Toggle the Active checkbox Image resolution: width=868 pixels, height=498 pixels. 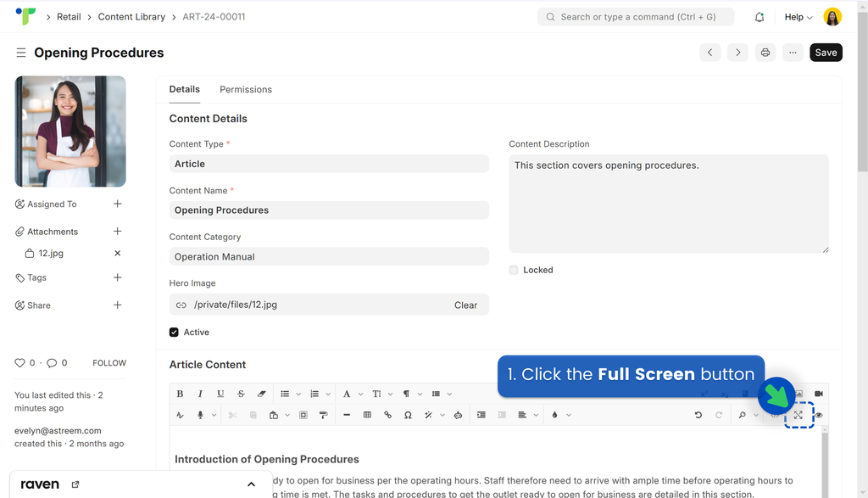(x=174, y=333)
